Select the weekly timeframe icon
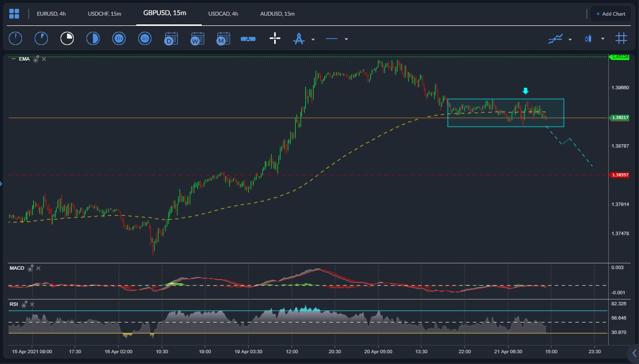Viewport: 639px width, 364px height. pyautogui.click(x=197, y=38)
